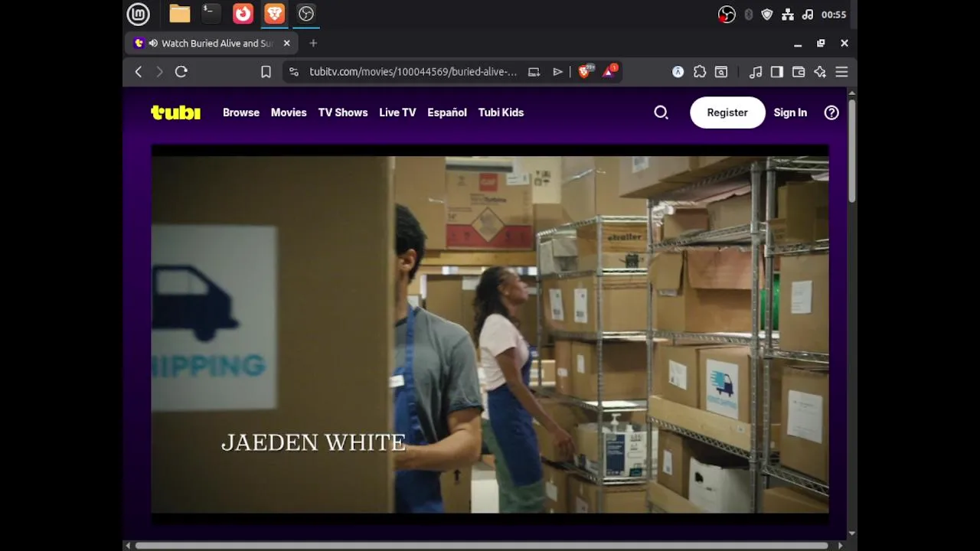Open the file manager from the panel
Image resolution: width=980 pixels, height=551 pixels.
pos(180,14)
